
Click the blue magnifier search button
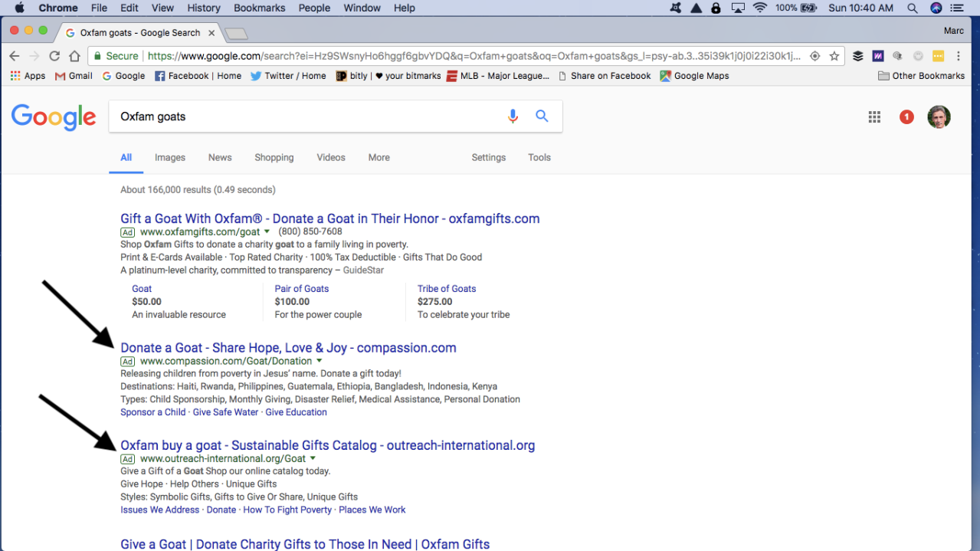tap(542, 116)
